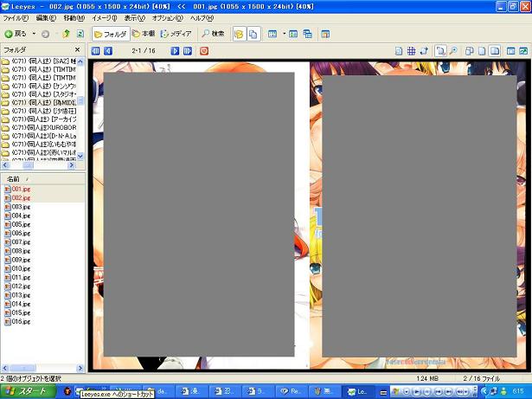Screen dimensions: 532x399
Task: Jump to first page icon
Action: pyautogui.click(x=96, y=51)
